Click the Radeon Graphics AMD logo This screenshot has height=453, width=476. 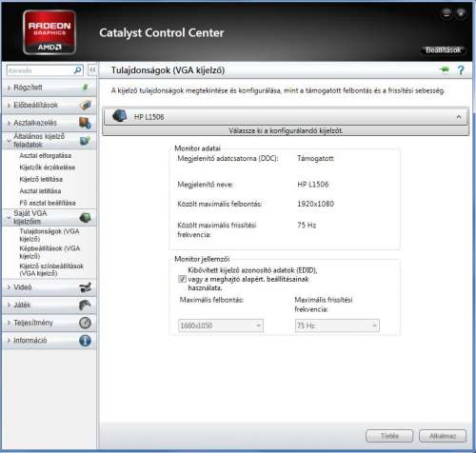tap(50, 32)
